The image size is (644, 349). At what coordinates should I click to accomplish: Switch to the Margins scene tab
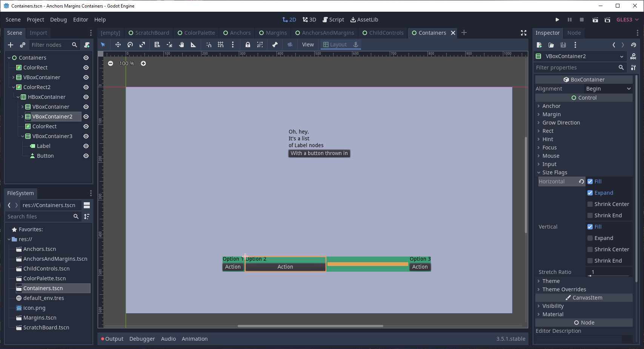point(273,33)
